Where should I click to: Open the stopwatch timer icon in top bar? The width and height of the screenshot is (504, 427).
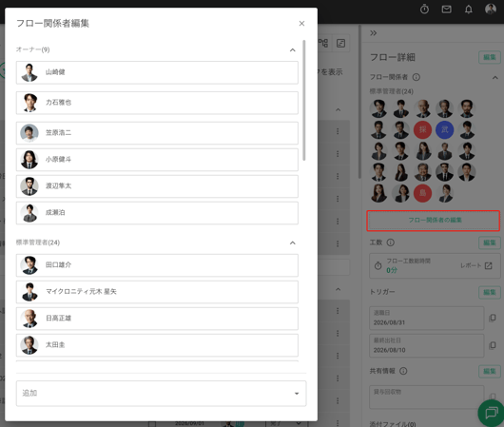(424, 10)
